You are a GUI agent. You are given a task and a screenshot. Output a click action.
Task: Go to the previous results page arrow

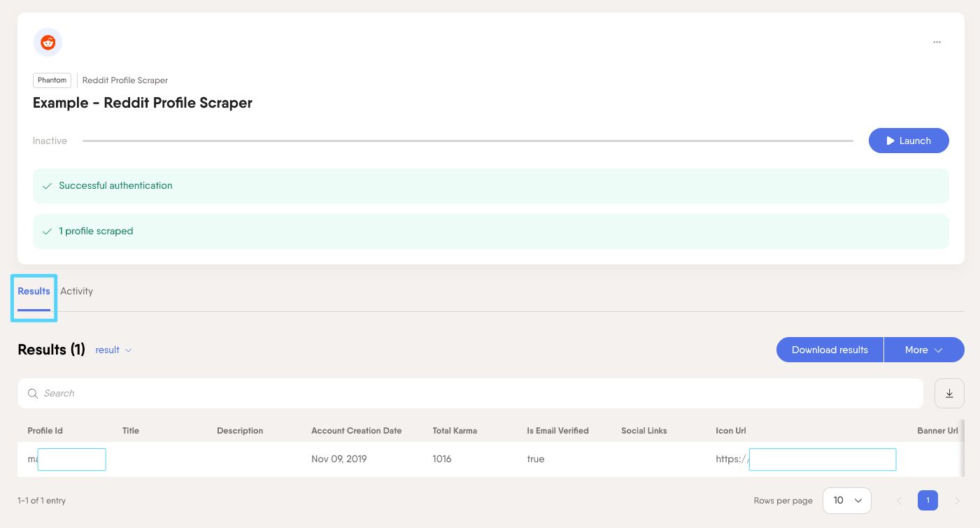900,500
